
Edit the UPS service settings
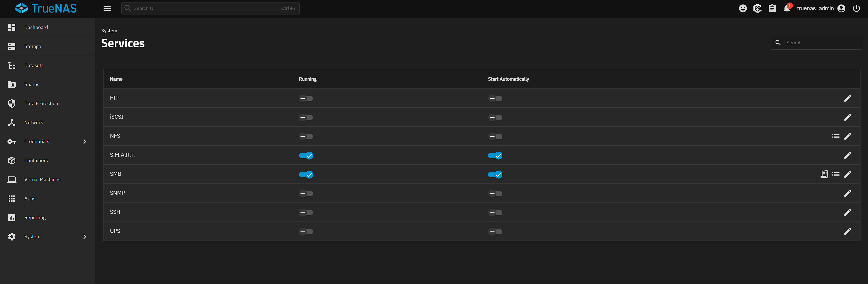847,231
